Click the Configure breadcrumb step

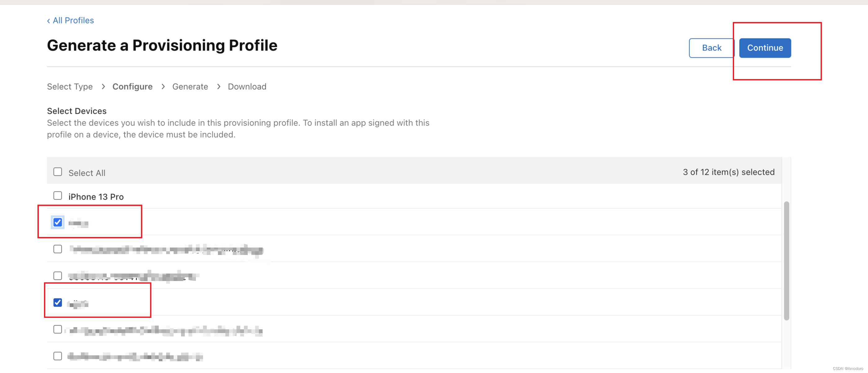coord(132,86)
